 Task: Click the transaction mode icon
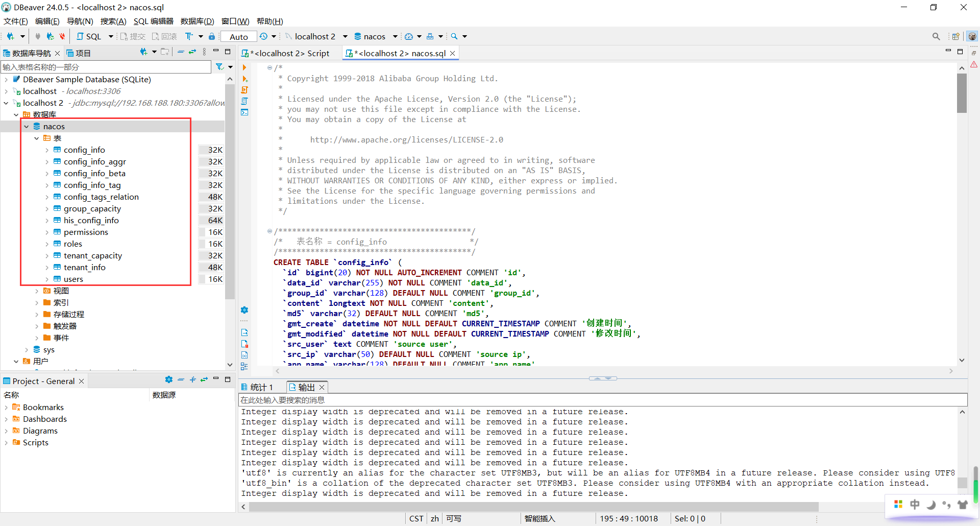point(189,36)
